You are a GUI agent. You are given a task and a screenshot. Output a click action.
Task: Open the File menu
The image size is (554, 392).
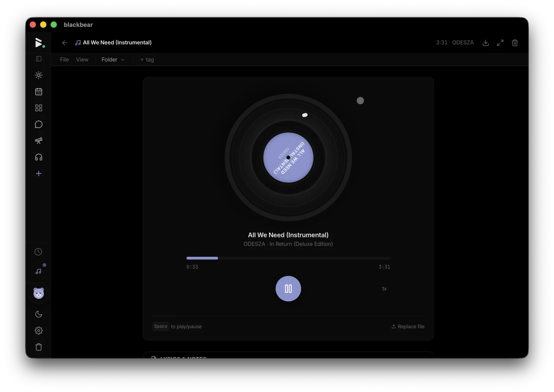(64, 60)
